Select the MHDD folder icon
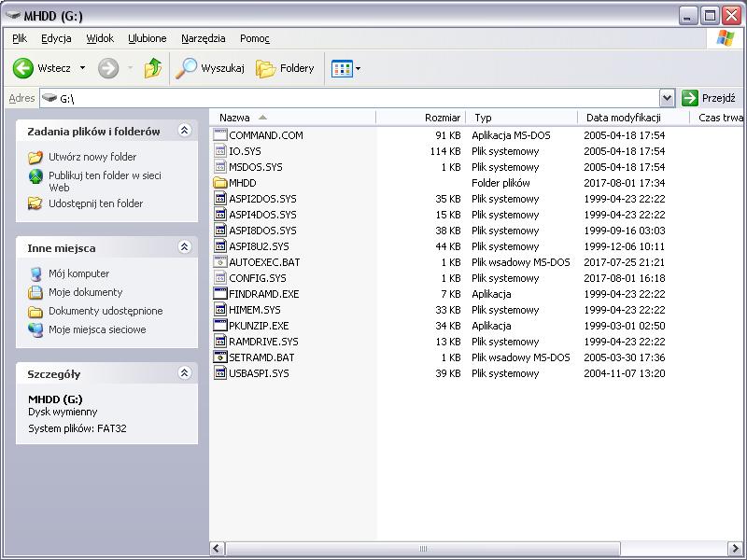Viewport: 747px width, 560px height. click(x=219, y=183)
